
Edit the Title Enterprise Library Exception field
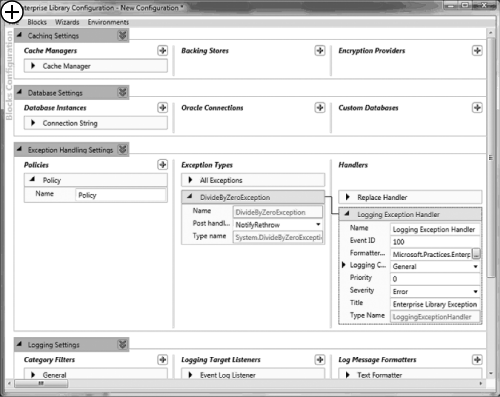pos(435,304)
